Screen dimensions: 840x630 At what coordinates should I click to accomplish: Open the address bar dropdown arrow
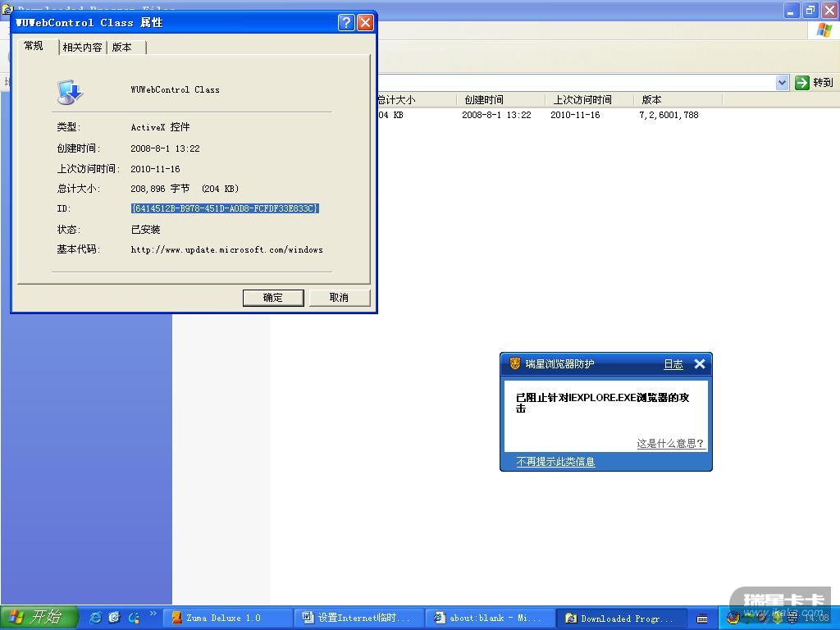click(782, 83)
